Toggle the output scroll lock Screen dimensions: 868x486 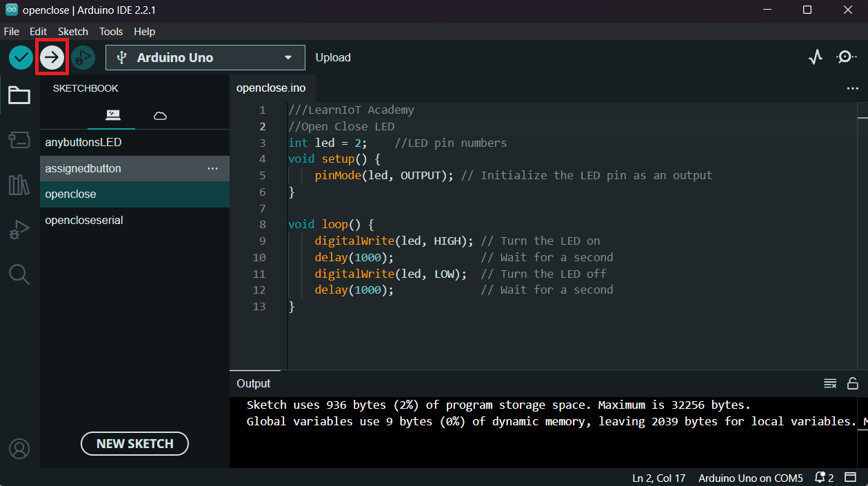click(853, 383)
